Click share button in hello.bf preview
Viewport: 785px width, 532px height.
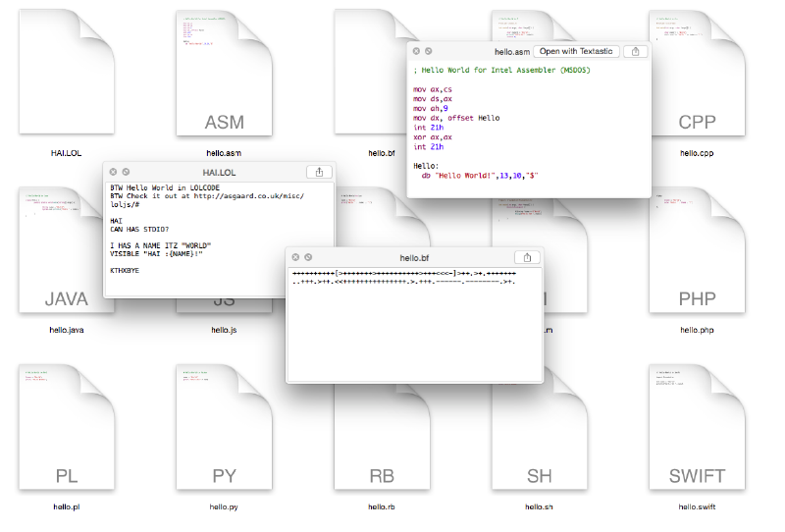[527, 257]
